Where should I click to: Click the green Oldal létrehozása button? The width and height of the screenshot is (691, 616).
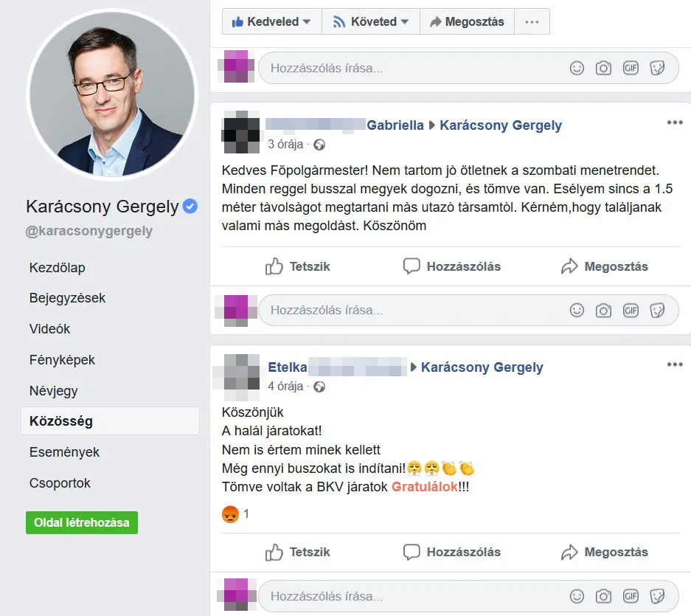pyautogui.click(x=82, y=522)
